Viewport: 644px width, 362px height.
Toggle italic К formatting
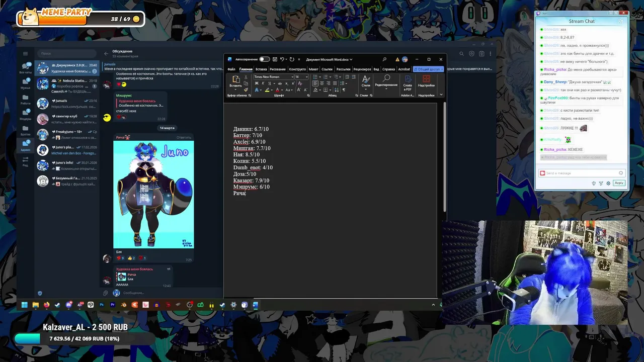263,83
